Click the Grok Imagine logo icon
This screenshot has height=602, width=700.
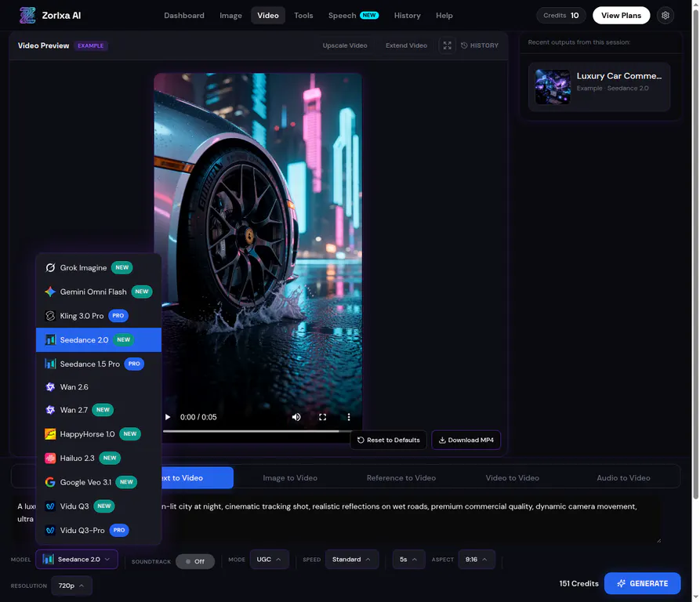tap(50, 268)
